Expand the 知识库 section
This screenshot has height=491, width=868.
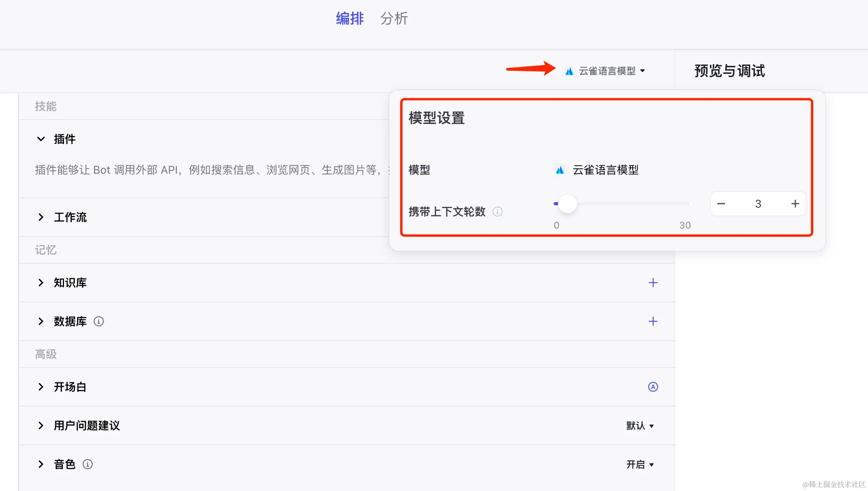tap(41, 283)
